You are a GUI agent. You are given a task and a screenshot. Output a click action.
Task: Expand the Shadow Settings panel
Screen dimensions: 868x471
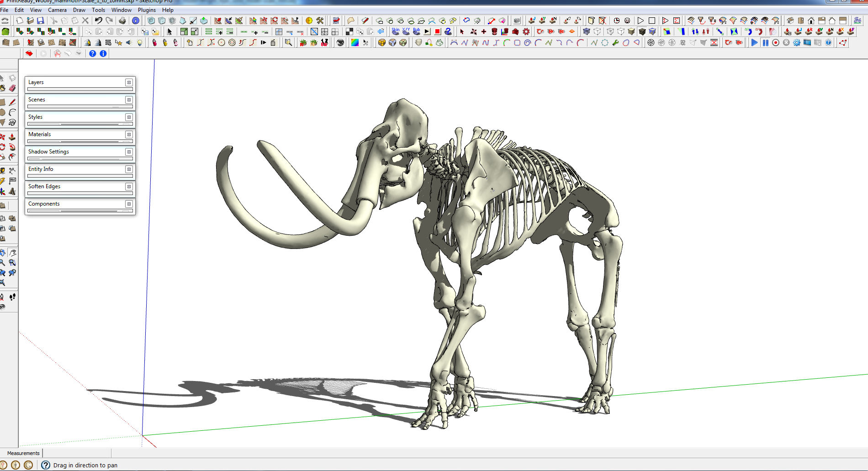(x=76, y=152)
